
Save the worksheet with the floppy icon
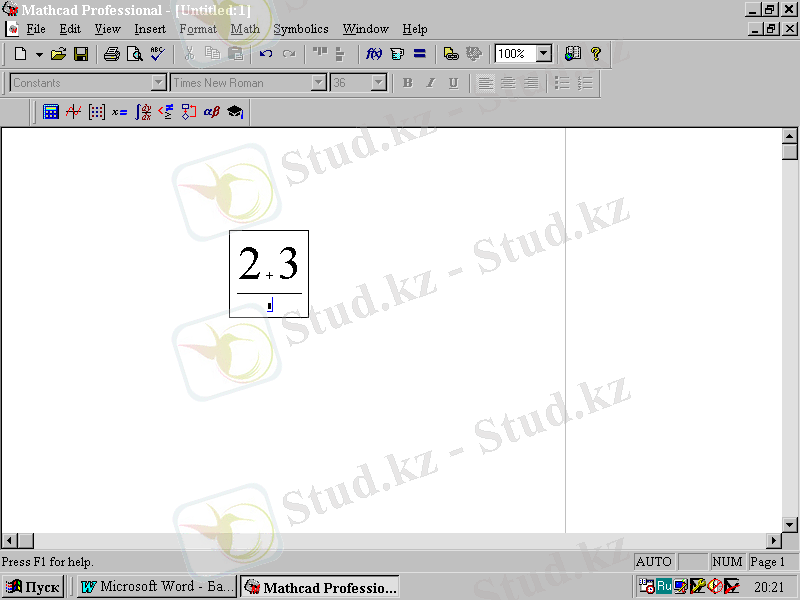click(x=81, y=54)
